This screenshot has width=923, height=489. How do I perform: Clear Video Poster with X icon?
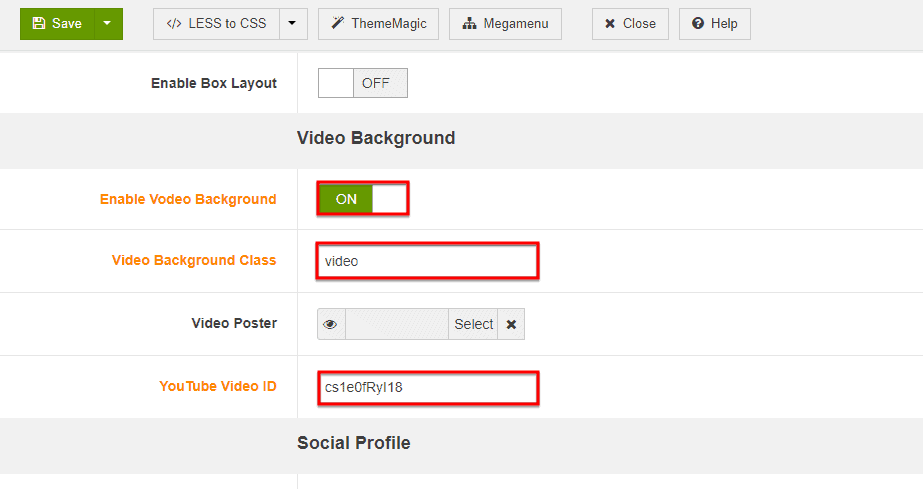pyautogui.click(x=511, y=324)
